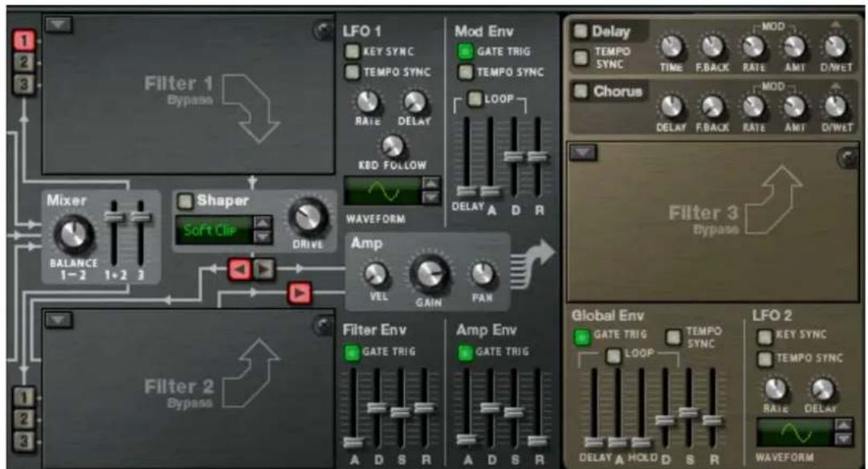Select previous shaper mode with up arrow
The height and width of the screenshot is (469, 868).
point(263,223)
